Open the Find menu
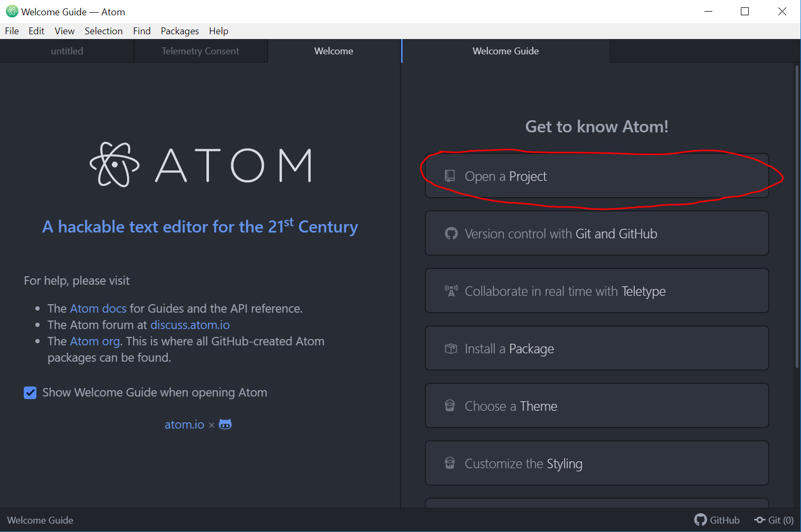The height and width of the screenshot is (532, 801). [142, 31]
